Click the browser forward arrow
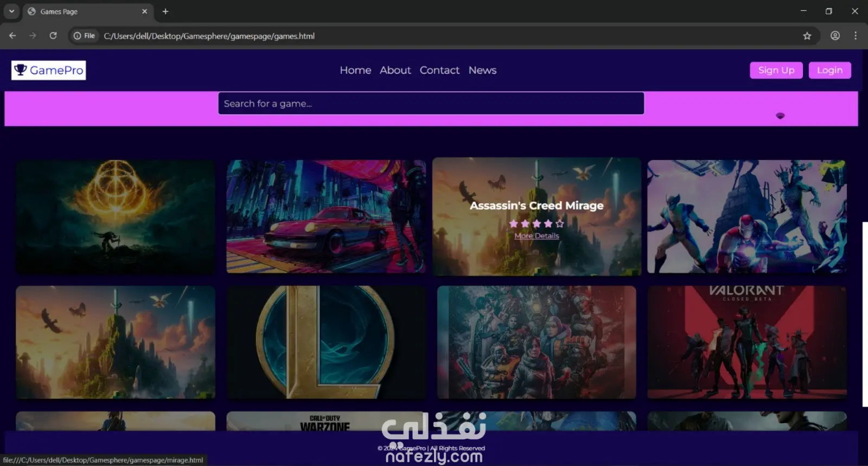Image resolution: width=868 pixels, height=466 pixels. (x=33, y=36)
